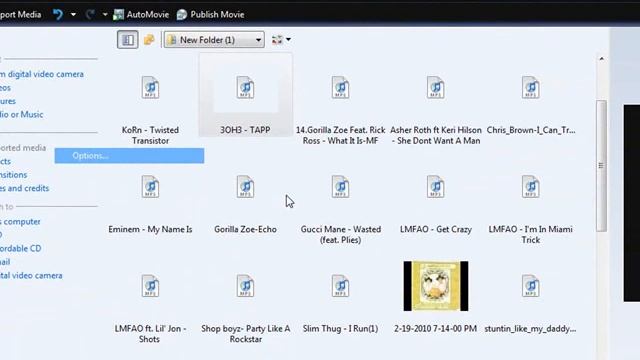Select stuntin_like_my_daddy... MP3 icon
This screenshot has height=360, width=640.
pos(531,286)
